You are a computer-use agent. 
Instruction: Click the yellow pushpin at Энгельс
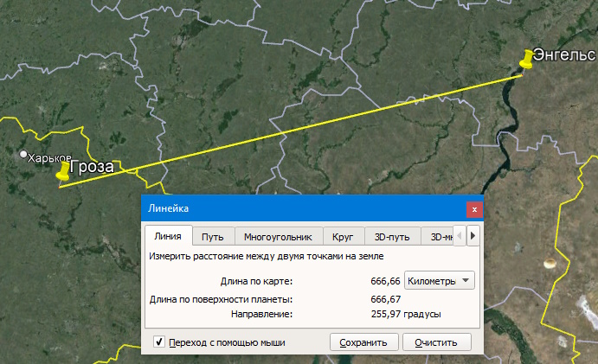pyautogui.click(x=527, y=59)
